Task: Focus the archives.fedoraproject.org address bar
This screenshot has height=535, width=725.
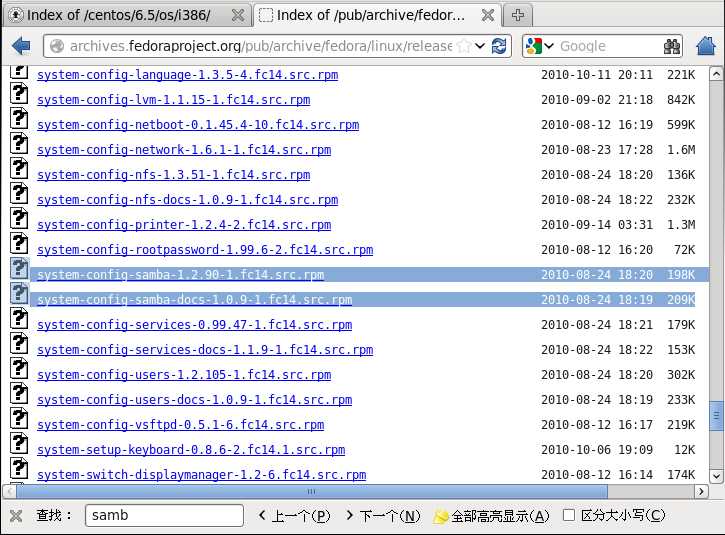Action: tap(260, 46)
